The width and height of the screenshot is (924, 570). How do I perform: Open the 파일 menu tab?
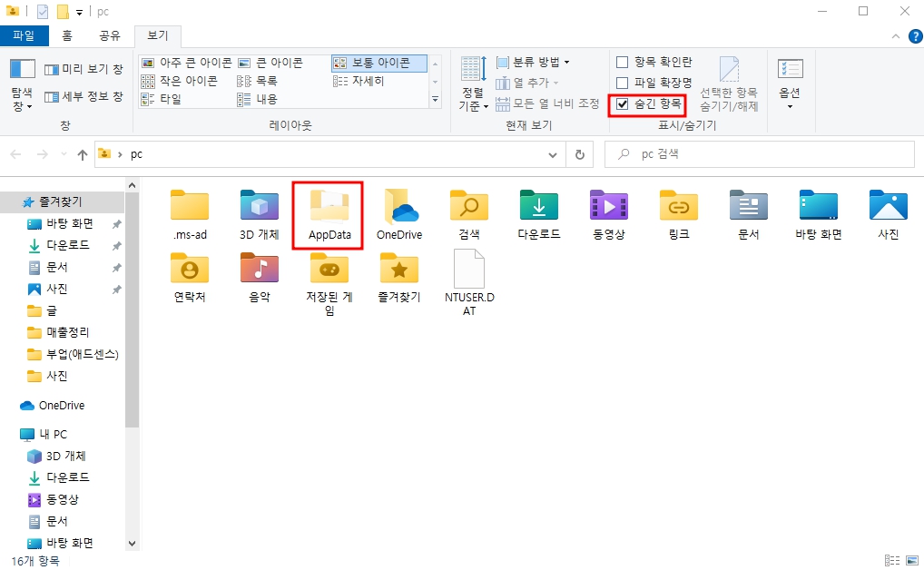click(x=24, y=36)
